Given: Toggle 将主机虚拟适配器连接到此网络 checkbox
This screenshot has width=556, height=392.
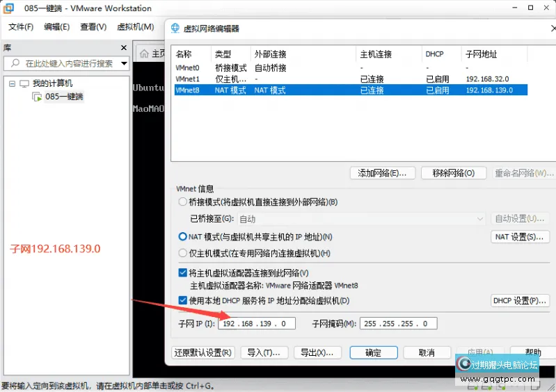Looking at the screenshot, I should 182,272.
